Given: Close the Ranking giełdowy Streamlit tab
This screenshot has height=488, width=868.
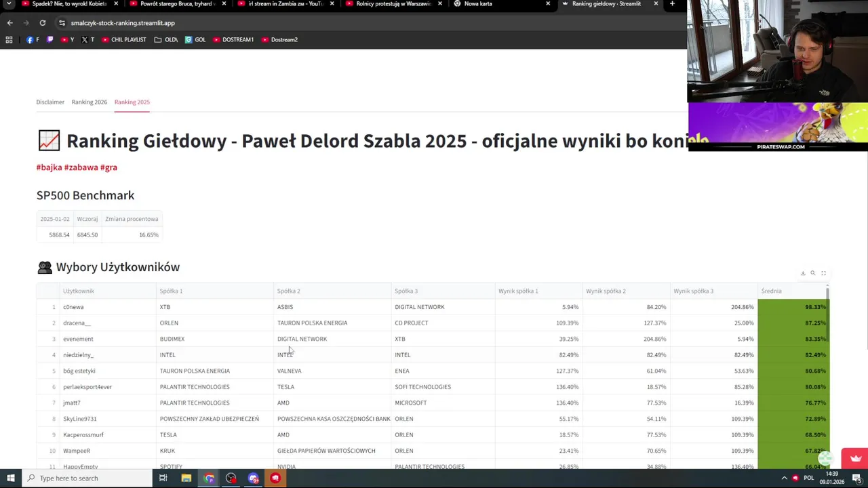Looking at the screenshot, I should coord(656,4).
